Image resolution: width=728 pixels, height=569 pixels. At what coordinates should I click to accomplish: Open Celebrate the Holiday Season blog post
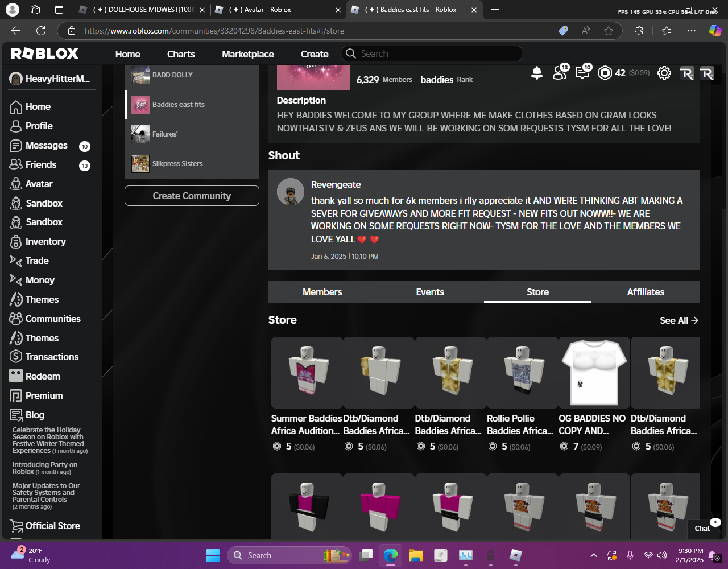(x=49, y=440)
